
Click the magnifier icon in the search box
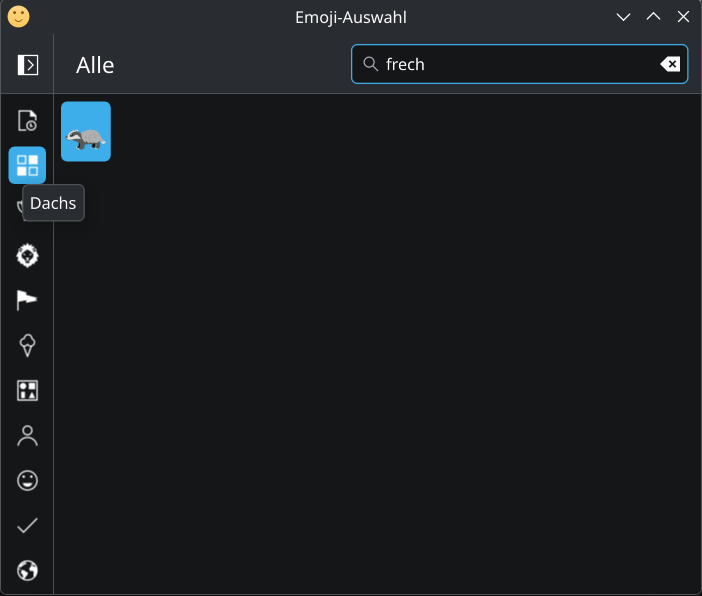[x=370, y=64]
